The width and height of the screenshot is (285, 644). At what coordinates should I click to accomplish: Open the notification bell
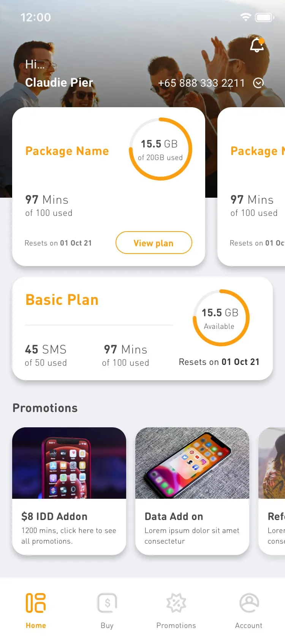256,45
